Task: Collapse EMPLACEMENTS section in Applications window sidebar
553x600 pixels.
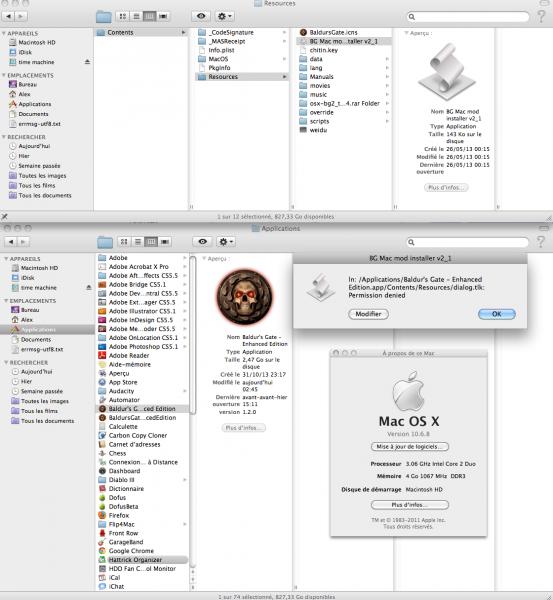Action: [6, 301]
